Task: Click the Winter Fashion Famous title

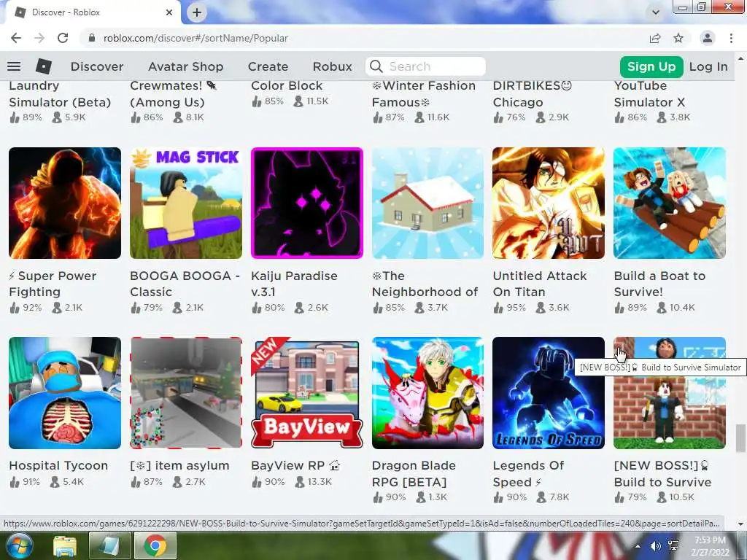Action: coord(424,94)
